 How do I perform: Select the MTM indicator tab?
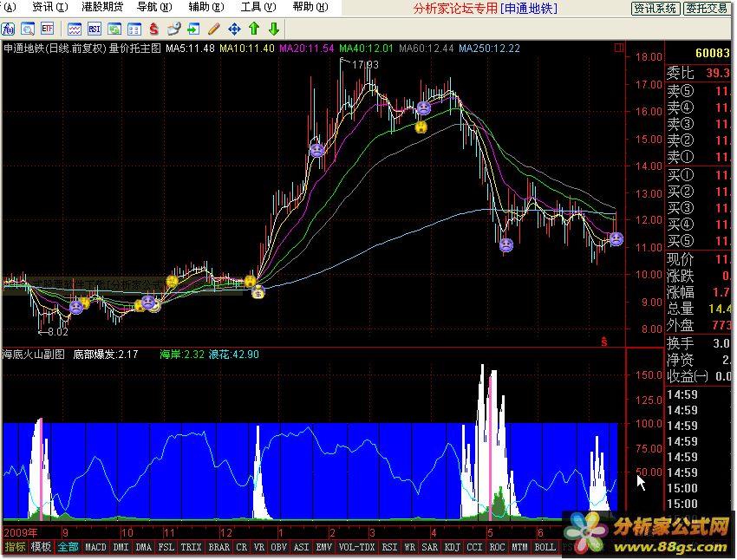coord(519,547)
